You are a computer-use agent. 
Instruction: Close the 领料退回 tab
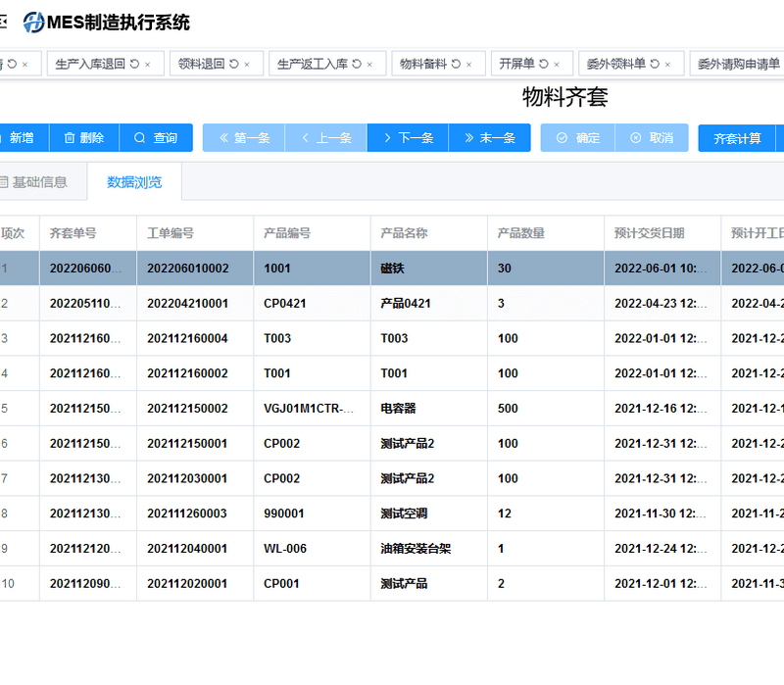pyautogui.click(x=247, y=65)
